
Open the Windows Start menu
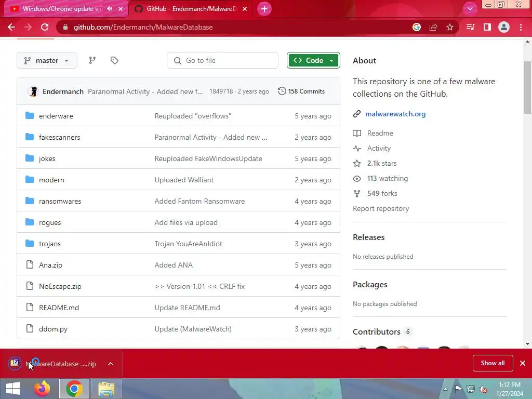pos(13,389)
